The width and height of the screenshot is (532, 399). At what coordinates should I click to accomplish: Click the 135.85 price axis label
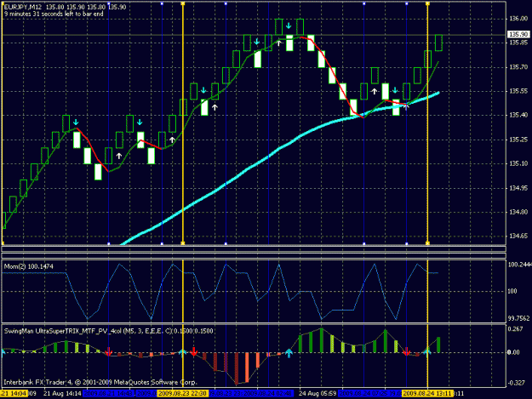(x=518, y=43)
